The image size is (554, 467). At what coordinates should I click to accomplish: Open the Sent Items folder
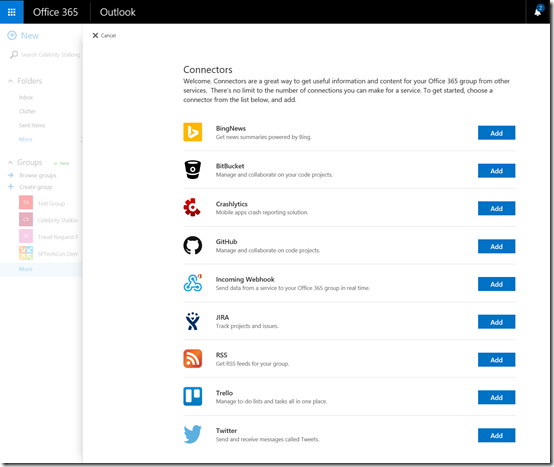32,125
